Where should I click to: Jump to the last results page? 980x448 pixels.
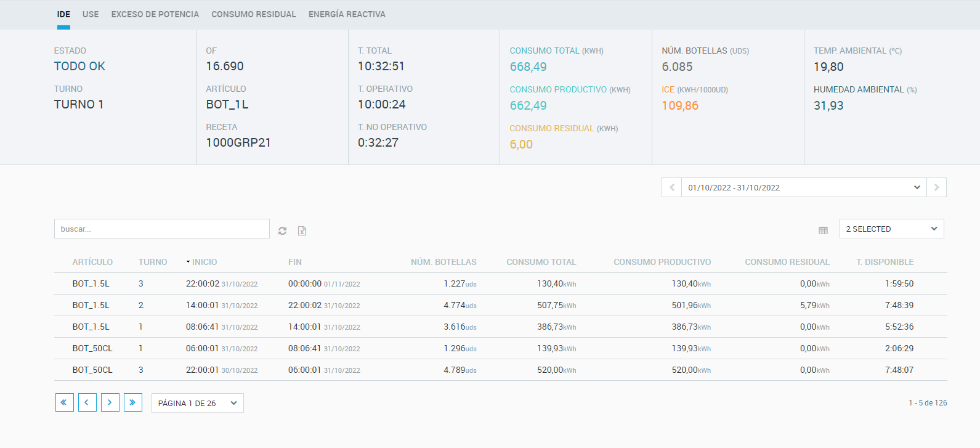[x=132, y=402]
